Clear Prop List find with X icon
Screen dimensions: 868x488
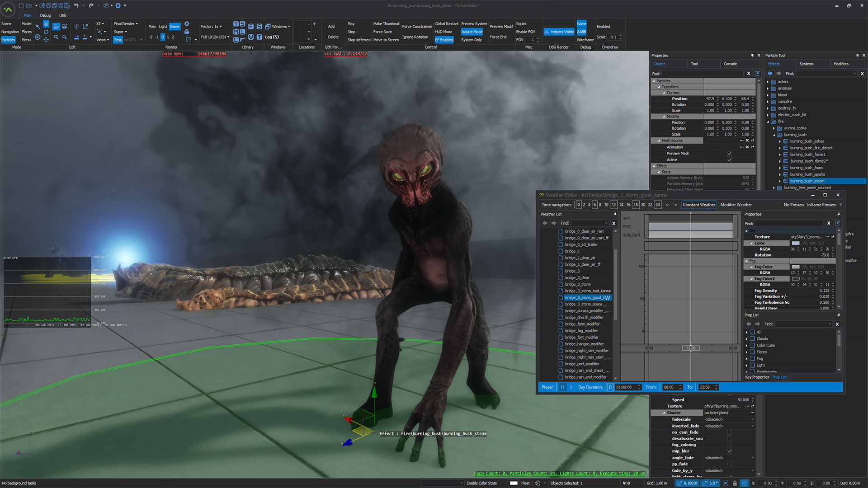[x=837, y=324]
